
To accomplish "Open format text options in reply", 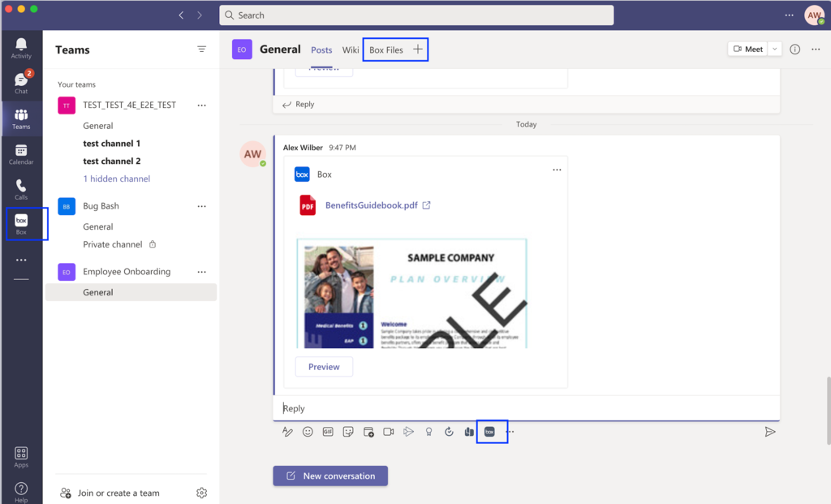I will tap(287, 432).
